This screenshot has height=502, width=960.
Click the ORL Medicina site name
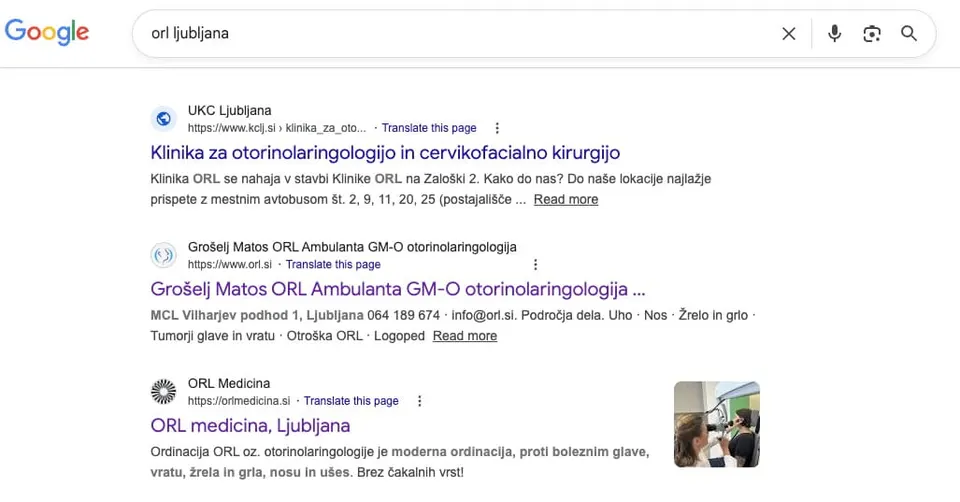pos(229,383)
